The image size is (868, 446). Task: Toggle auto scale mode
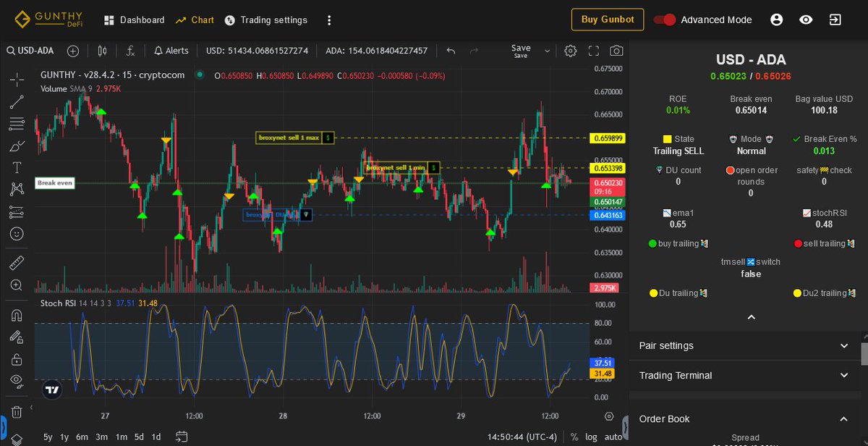[613, 437]
